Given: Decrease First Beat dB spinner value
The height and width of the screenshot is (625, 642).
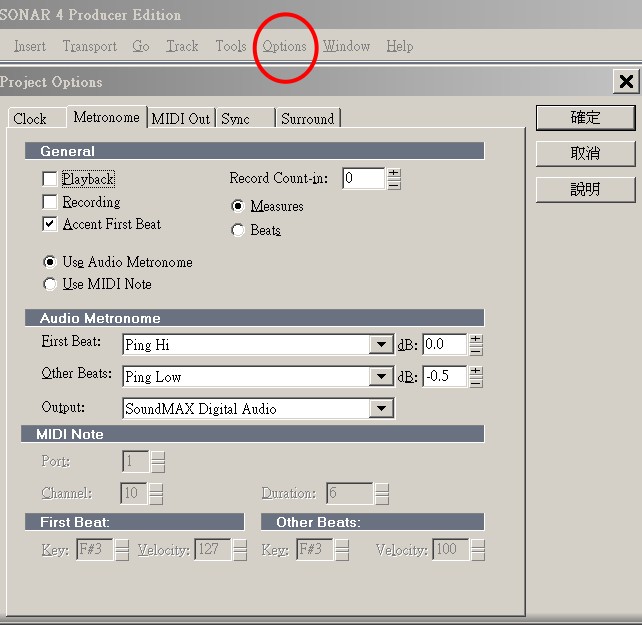Looking at the screenshot, I should pos(476,350).
